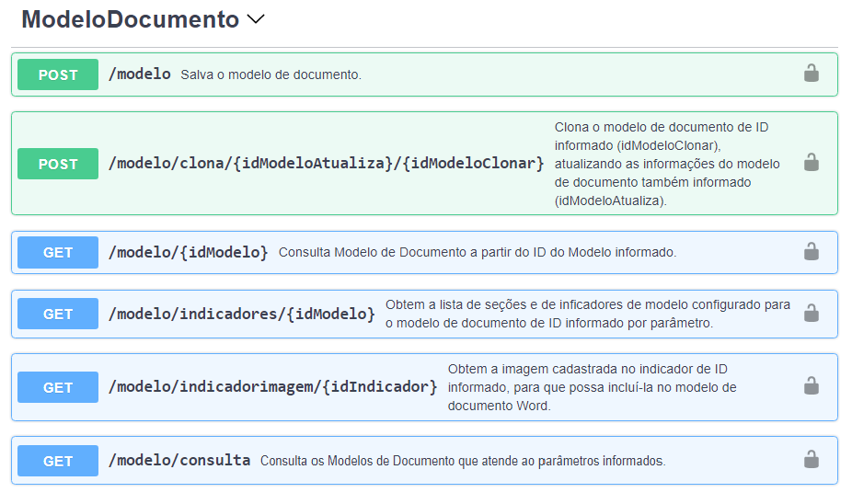Click the lock icon for /modelo/indicadorimagem/{idIndicador}
Image resolution: width=852 pixels, height=504 pixels.
click(811, 386)
